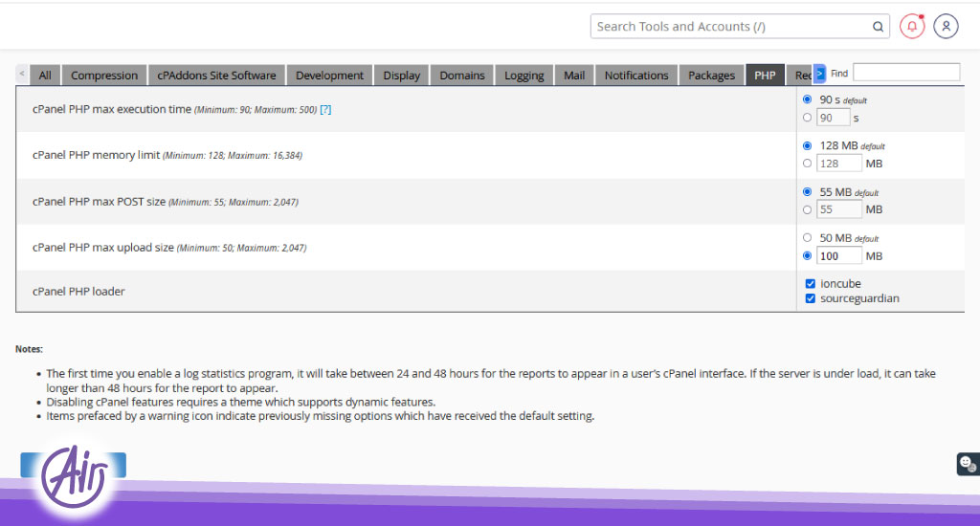Click the cPanel PHP memory limit label
Image resolution: width=980 pixels, height=526 pixels.
(x=97, y=155)
